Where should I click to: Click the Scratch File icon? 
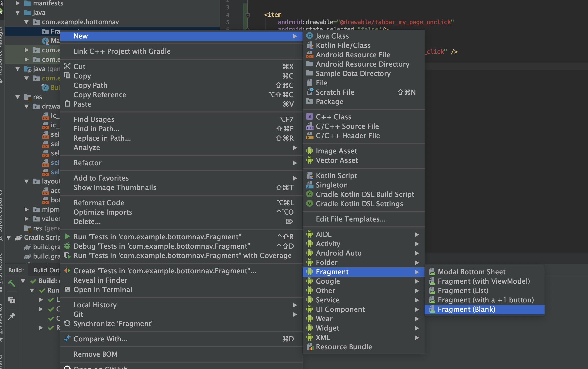(x=310, y=92)
